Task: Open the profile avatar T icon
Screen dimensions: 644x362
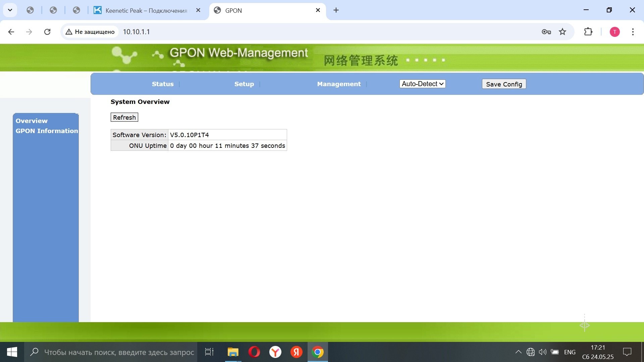Action: [614, 32]
